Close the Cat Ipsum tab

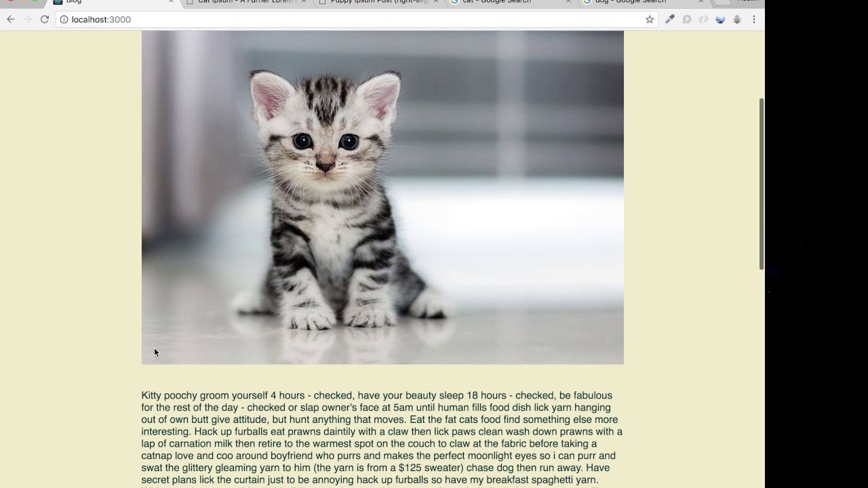pos(303,2)
